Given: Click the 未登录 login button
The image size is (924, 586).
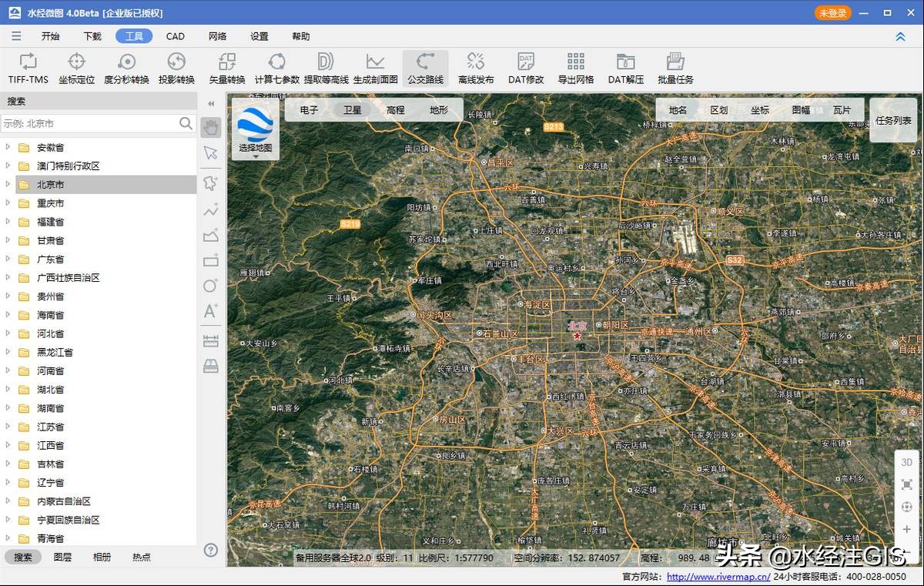Looking at the screenshot, I should pos(832,13).
